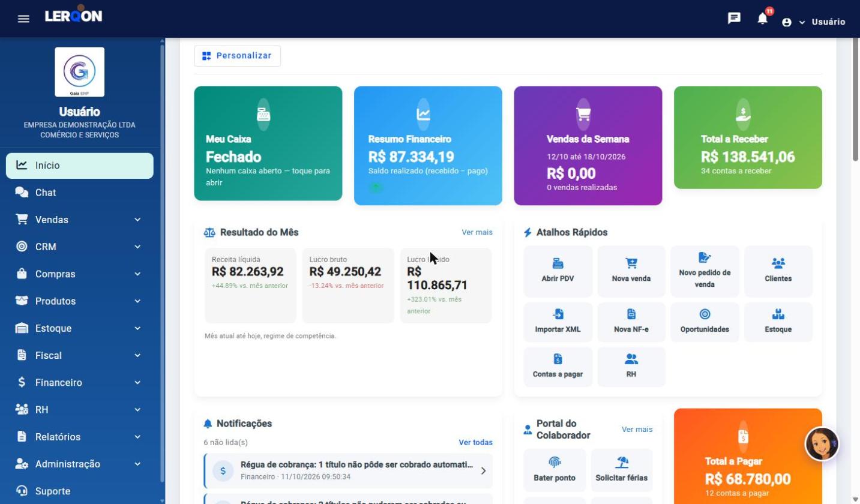Click Ver mais in Portal do Colaborador

637,430
